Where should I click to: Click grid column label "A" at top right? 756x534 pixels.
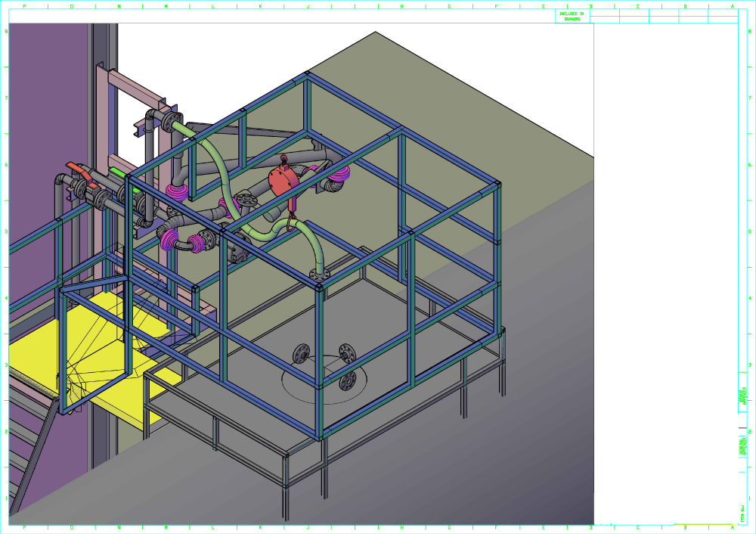(732, 6)
